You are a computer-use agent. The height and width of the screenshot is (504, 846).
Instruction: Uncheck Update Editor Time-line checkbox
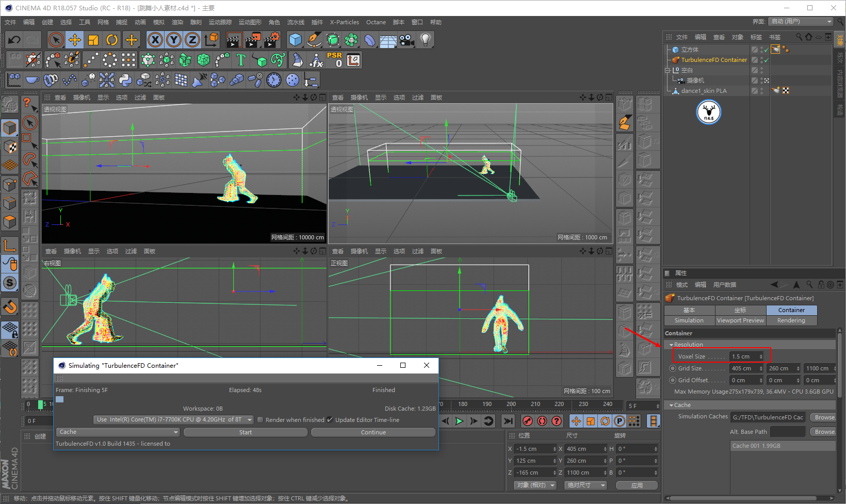coord(330,420)
